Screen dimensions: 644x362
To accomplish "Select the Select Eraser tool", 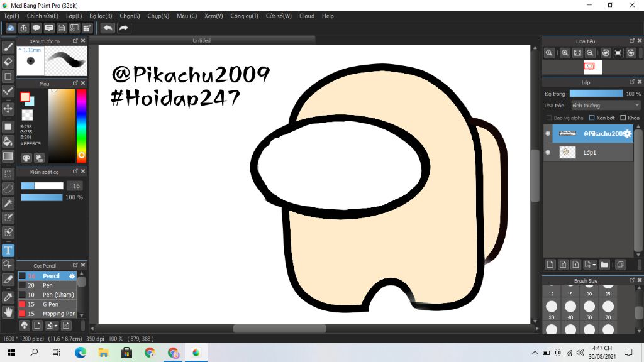I will (x=8, y=232).
